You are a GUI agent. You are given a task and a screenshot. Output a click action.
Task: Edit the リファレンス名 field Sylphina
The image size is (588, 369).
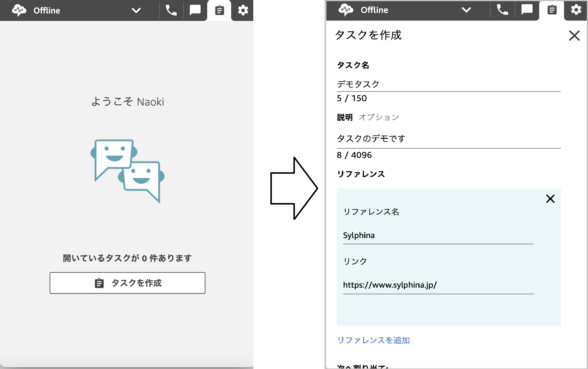438,236
